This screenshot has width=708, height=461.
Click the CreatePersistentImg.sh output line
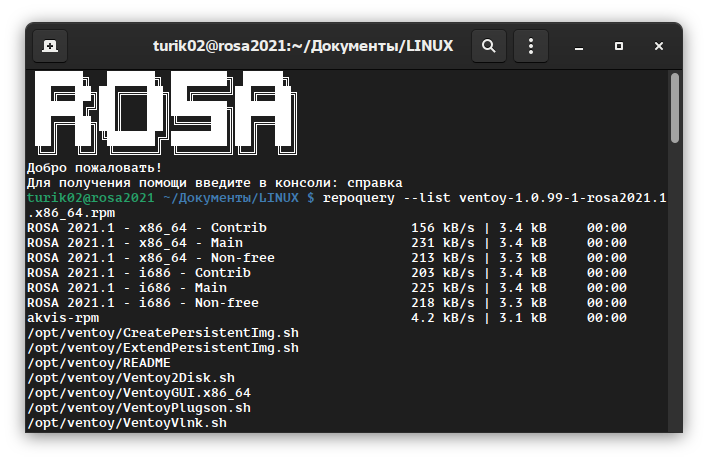(162, 333)
